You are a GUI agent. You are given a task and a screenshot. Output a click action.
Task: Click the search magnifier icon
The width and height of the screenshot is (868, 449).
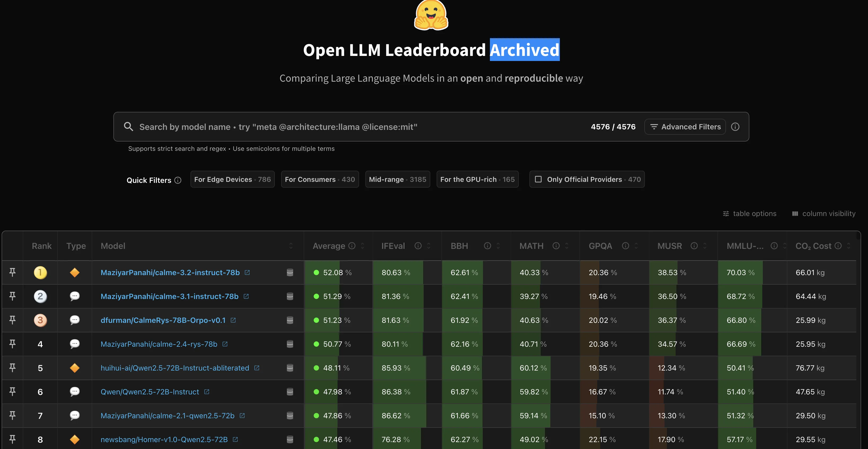[129, 127]
